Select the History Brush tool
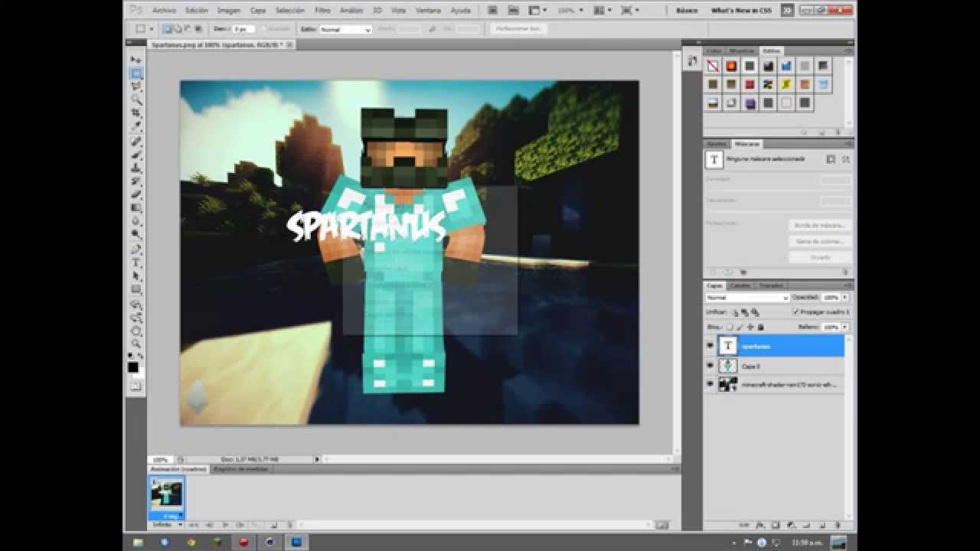The image size is (980, 551). point(136,181)
